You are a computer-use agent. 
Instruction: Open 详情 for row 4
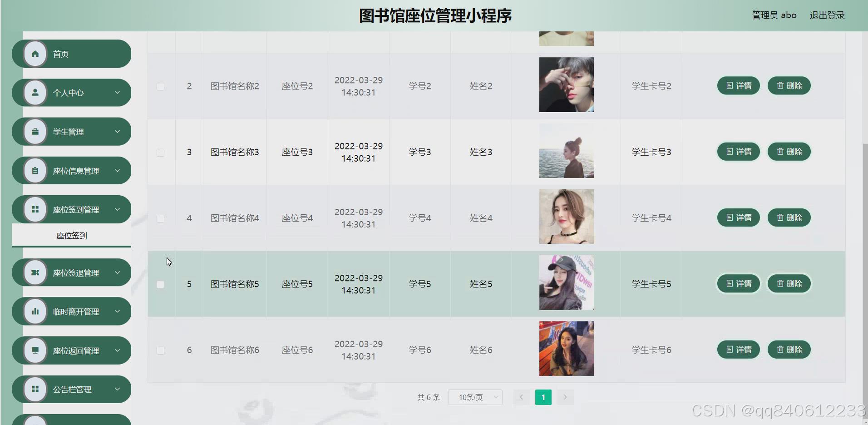pyautogui.click(x=739, y=217)
